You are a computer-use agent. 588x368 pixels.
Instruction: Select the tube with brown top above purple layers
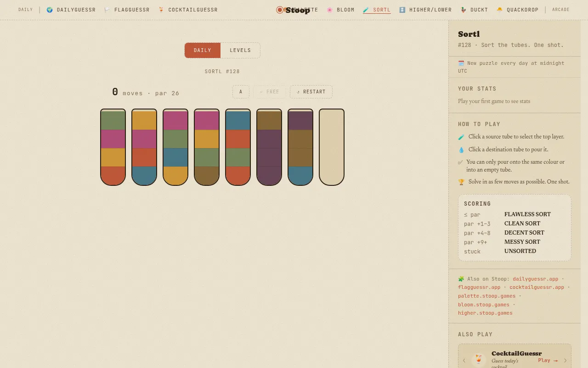click(x=269, y=147)
